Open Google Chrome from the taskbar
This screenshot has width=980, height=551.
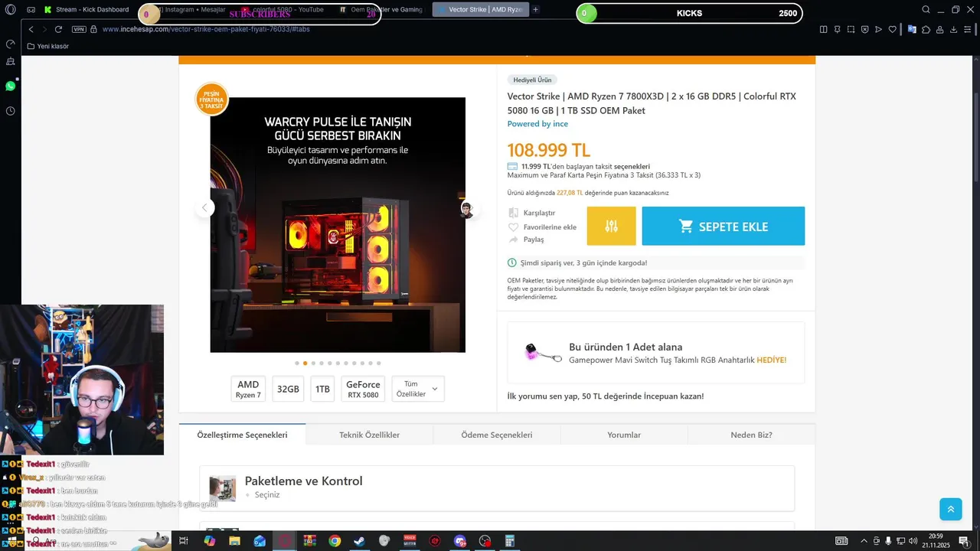[335, 541]
